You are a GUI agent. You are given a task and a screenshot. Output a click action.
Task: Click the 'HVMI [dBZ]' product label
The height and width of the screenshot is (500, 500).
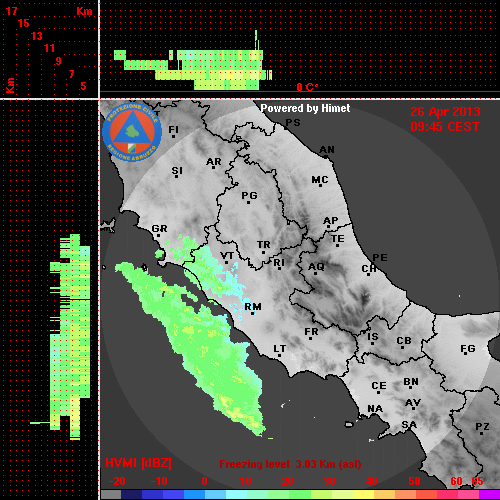tap(138, 463)
